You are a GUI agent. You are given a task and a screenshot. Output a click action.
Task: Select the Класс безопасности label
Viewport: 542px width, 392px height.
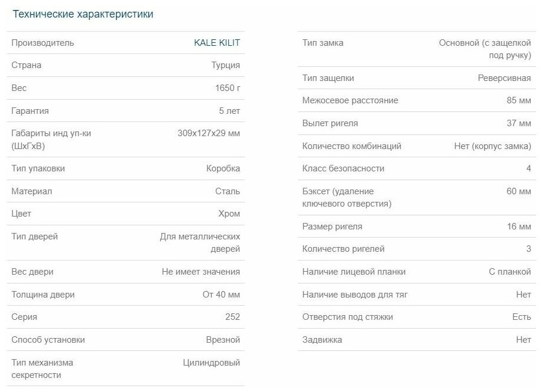(x=343, y=168)
